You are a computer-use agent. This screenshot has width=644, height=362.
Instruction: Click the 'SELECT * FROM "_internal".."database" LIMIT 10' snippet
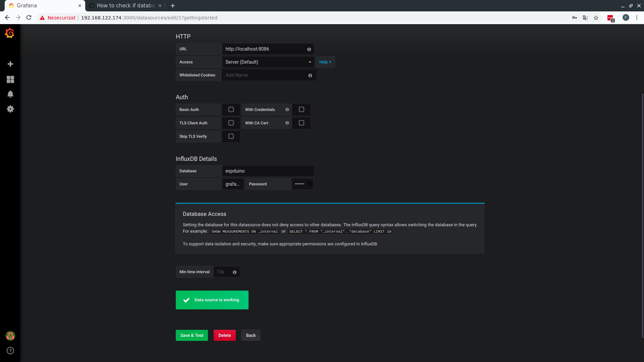pyautogui.click(x=340, y=232)
